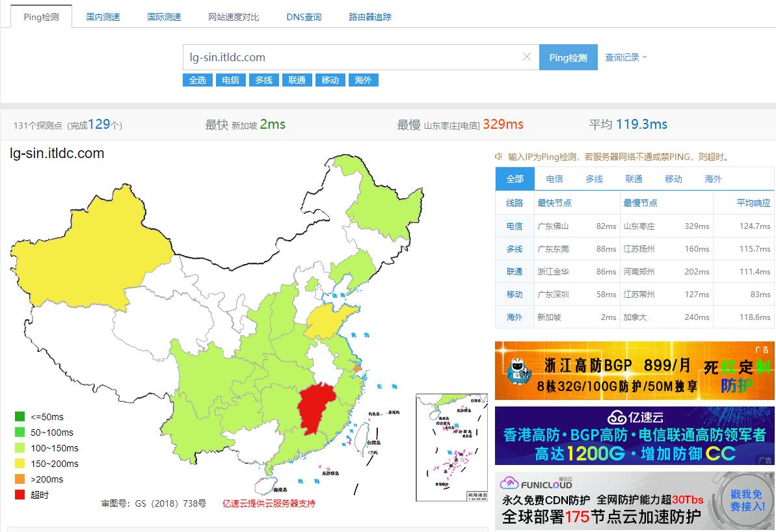Toggle the 海外 filter below the input
This screenshot has height=532, width=776.
coord(363,80)
